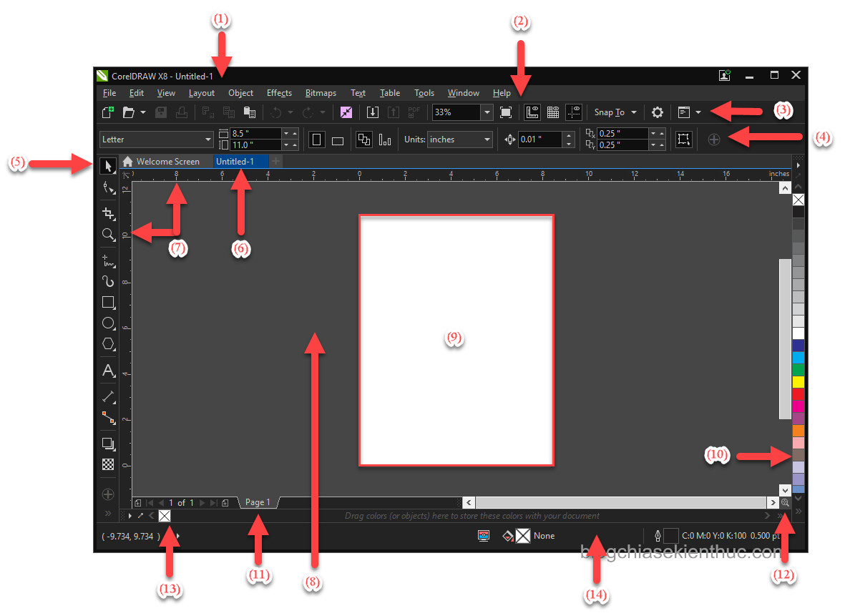Viewport: 845px width, 616px height.
Task: Switch the page to landscape orientation
Action: click(337, 140)
